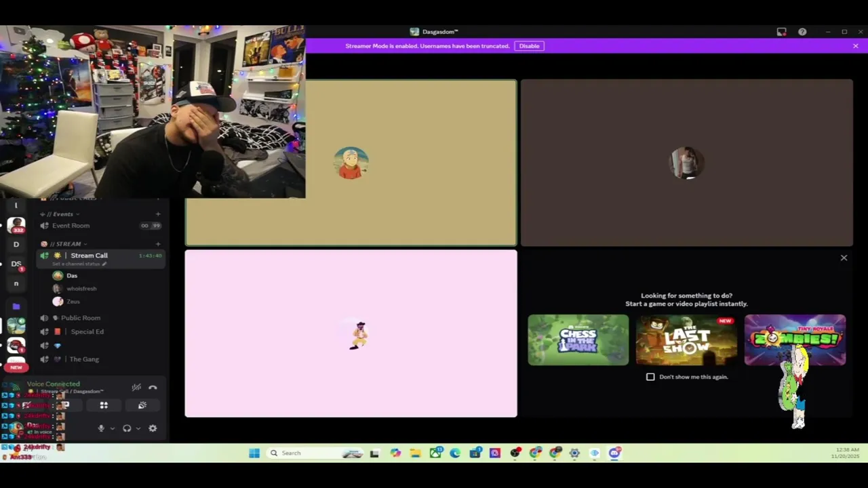The height and width of the screenshot is (488, 868).
Task: Open Microsoft Edge from the taskbar
Action: pyautogui.click(x=455, y=453)
